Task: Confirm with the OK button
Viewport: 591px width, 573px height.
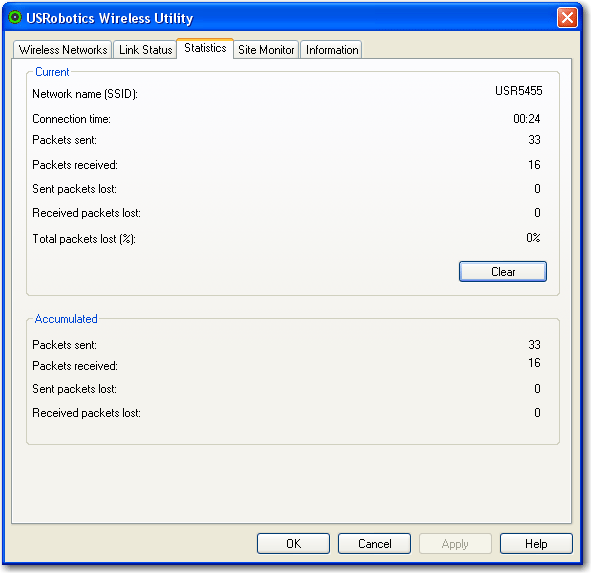Action: (293, 544)
